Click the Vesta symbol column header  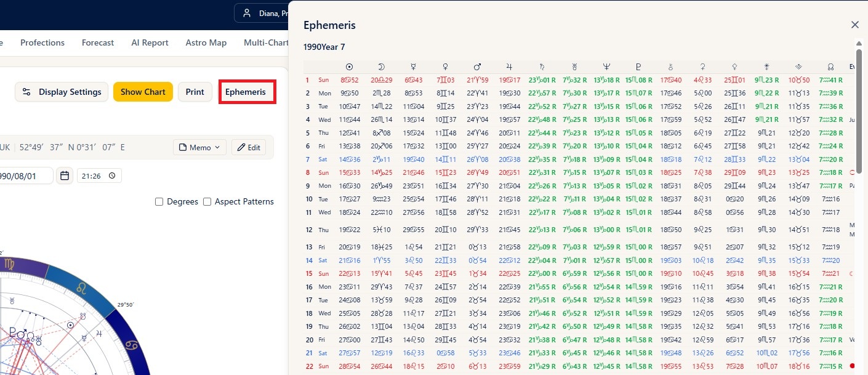(x=798, y=67)
